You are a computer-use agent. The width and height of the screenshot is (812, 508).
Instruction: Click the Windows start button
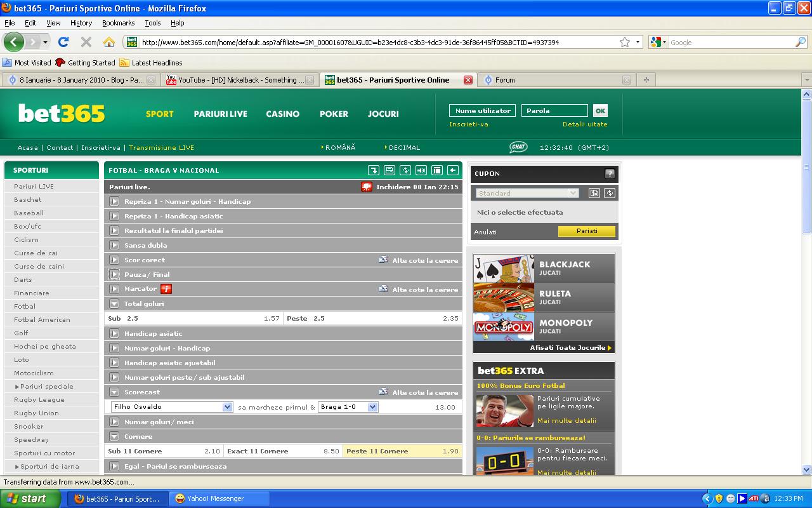tap(31, 498)
